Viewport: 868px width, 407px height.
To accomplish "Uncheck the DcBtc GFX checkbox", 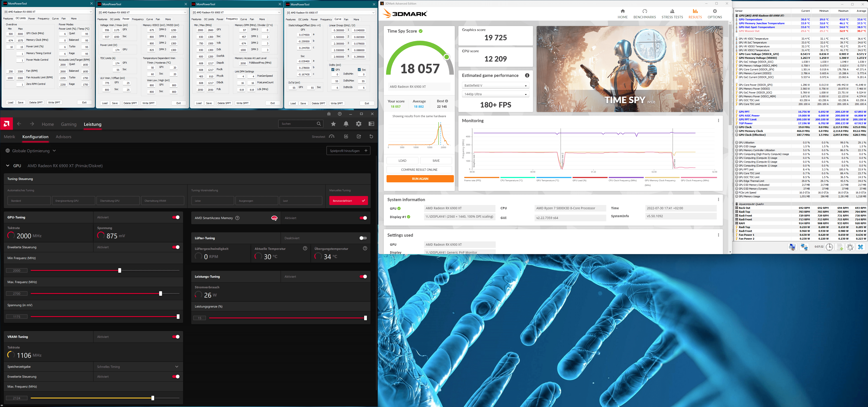I will coord(333,69).
